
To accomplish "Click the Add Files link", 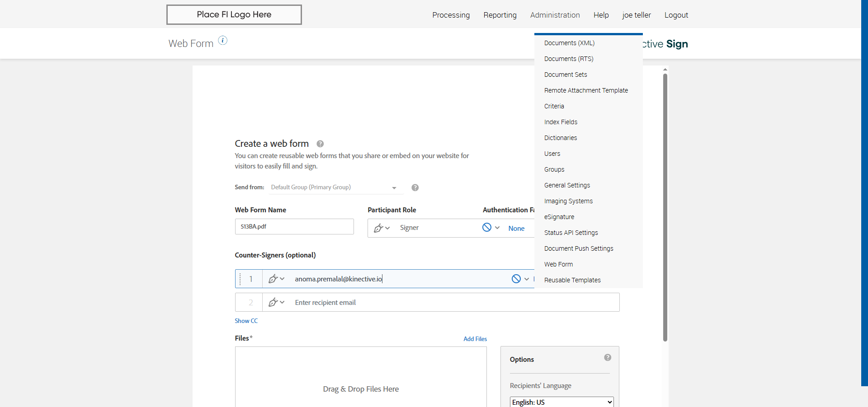I will point(475,339).
